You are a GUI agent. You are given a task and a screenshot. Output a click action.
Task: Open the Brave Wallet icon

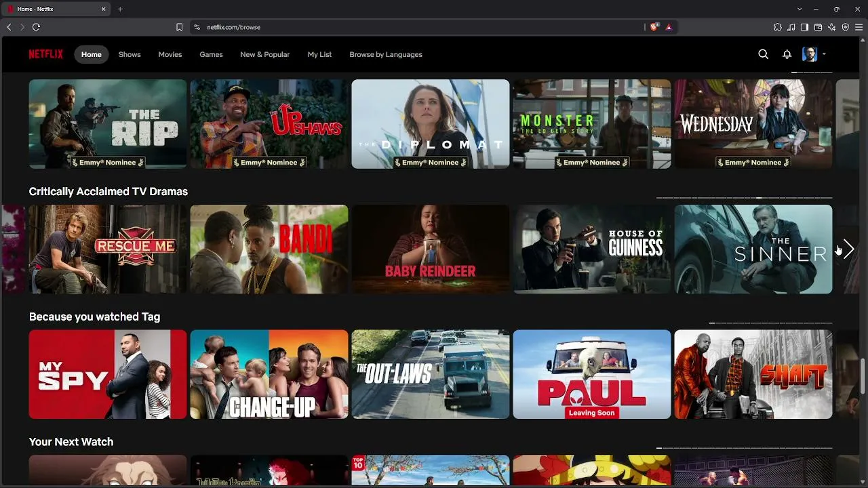tap(818, 27)
